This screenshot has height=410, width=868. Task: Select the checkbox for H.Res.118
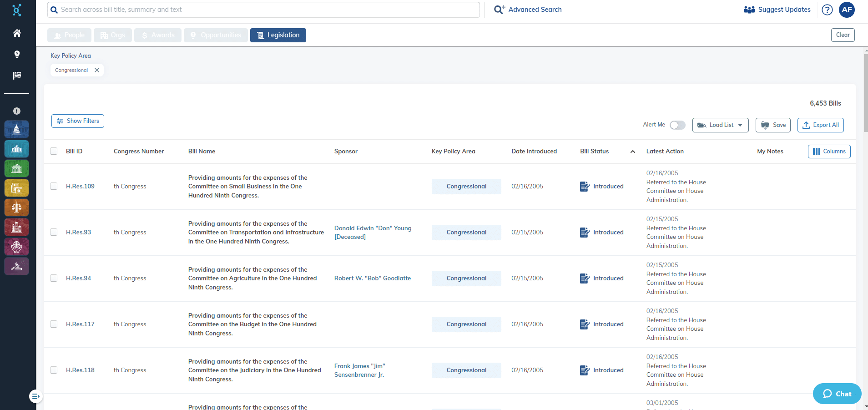(54, 370)
